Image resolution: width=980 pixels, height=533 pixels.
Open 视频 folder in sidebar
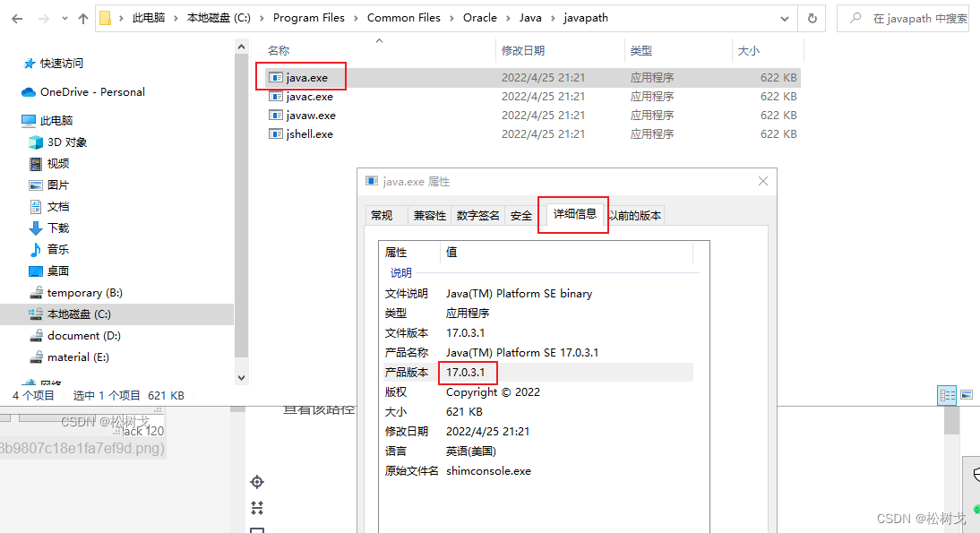[58, 164]
